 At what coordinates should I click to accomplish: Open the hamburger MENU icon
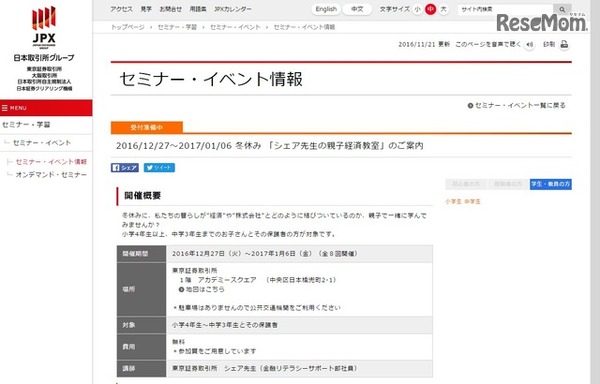[x=5, y=108]
